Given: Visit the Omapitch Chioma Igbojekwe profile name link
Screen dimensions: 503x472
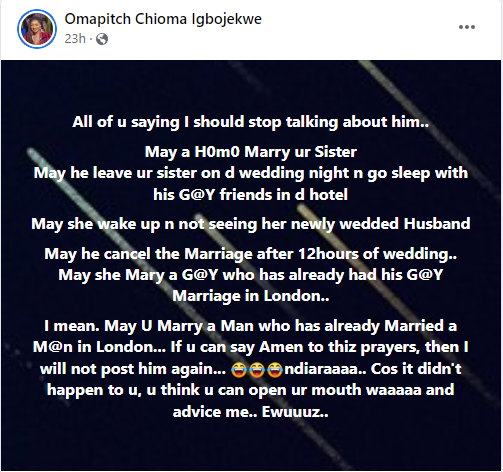Looking at the screenshot, I should [x=163, y=19].
